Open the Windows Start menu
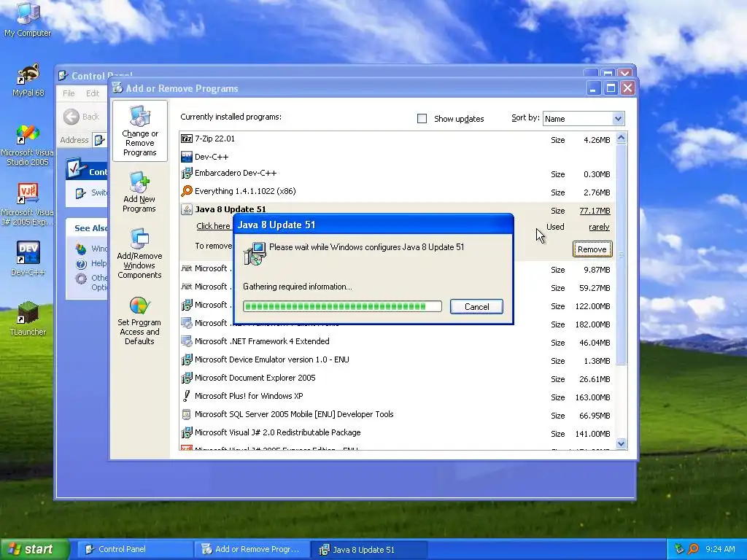This screenshot has height=560, width=747. click(x=34, y=549)
